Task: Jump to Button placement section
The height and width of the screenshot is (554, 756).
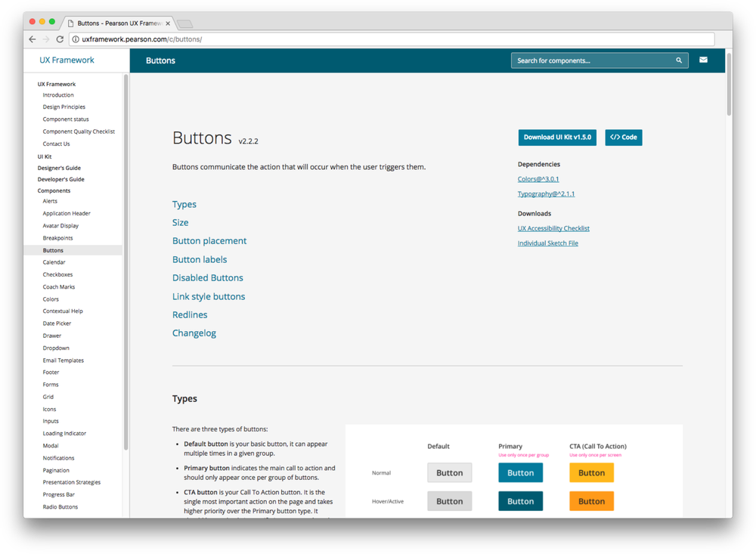Action: tap(209, 241)
